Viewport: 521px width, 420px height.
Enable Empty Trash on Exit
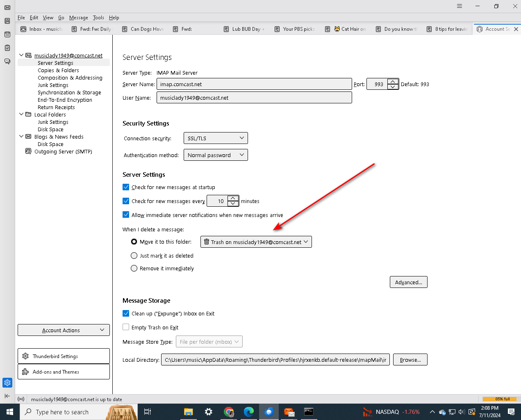click(x=126, y=327)
